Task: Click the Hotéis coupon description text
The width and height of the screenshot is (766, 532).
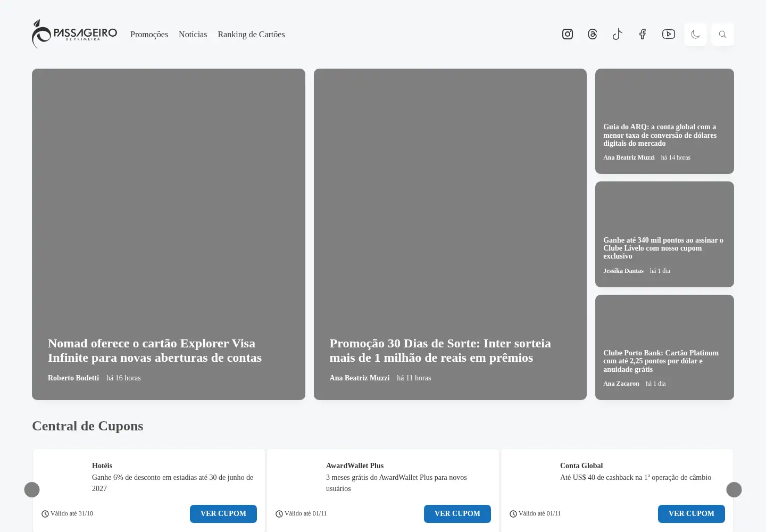Action: pos(173,483)
